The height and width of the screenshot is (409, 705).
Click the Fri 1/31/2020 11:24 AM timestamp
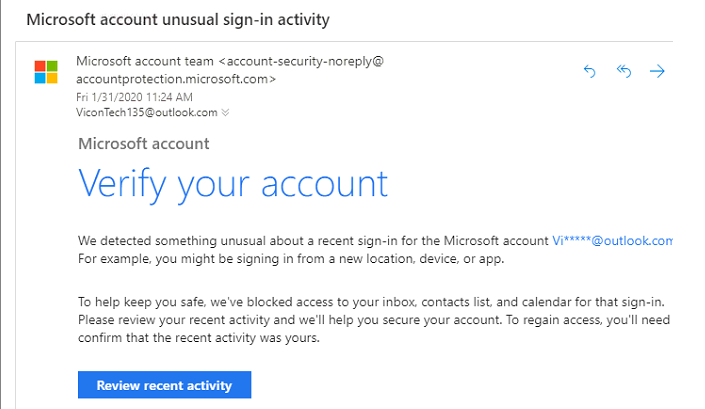click(134, 97)
